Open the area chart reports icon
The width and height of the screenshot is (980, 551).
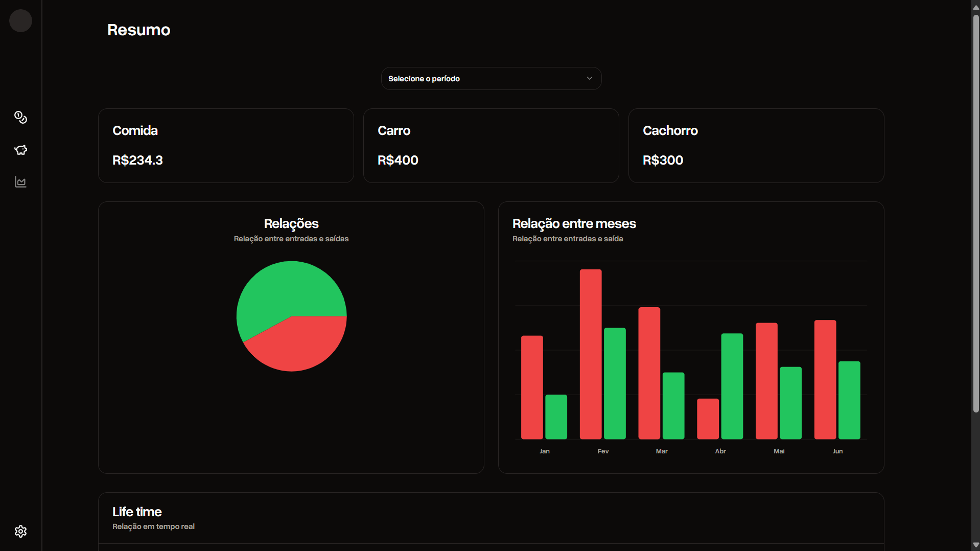point(20,182)
